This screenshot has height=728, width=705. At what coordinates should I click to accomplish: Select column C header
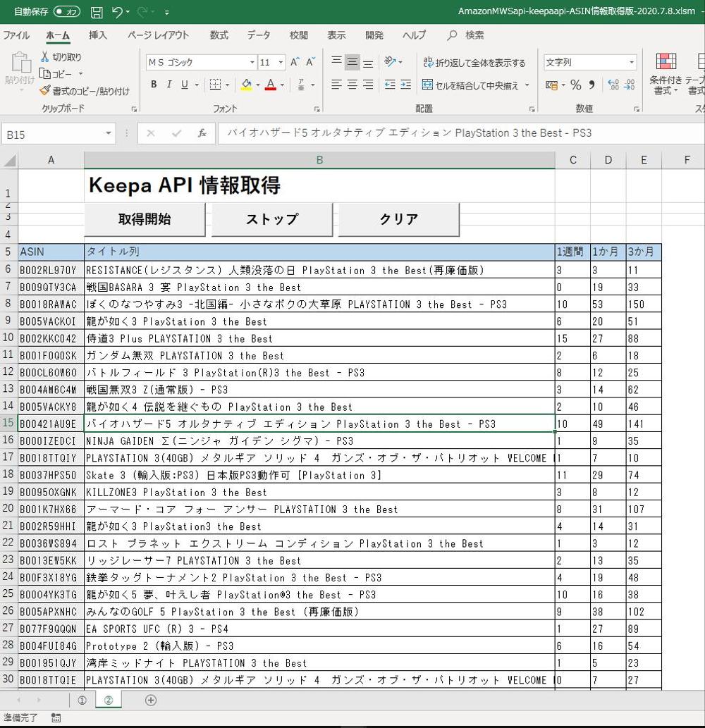572,160
